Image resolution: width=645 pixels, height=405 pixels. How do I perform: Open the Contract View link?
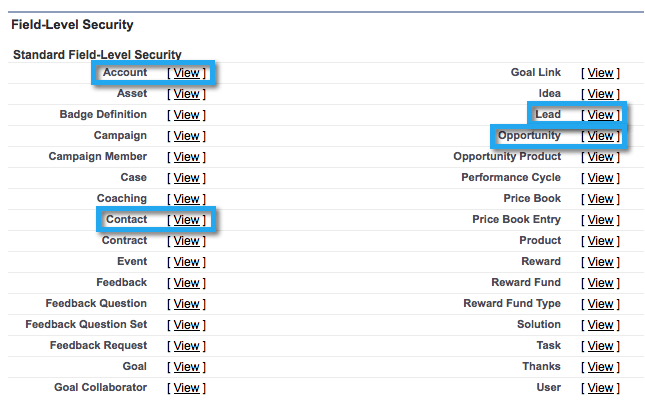(x=186, y=241)
